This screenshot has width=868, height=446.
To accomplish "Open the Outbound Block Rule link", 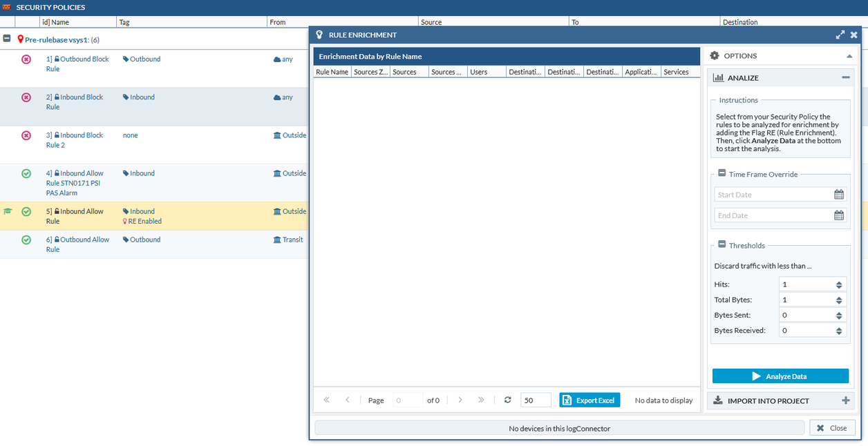I will 77,64.
